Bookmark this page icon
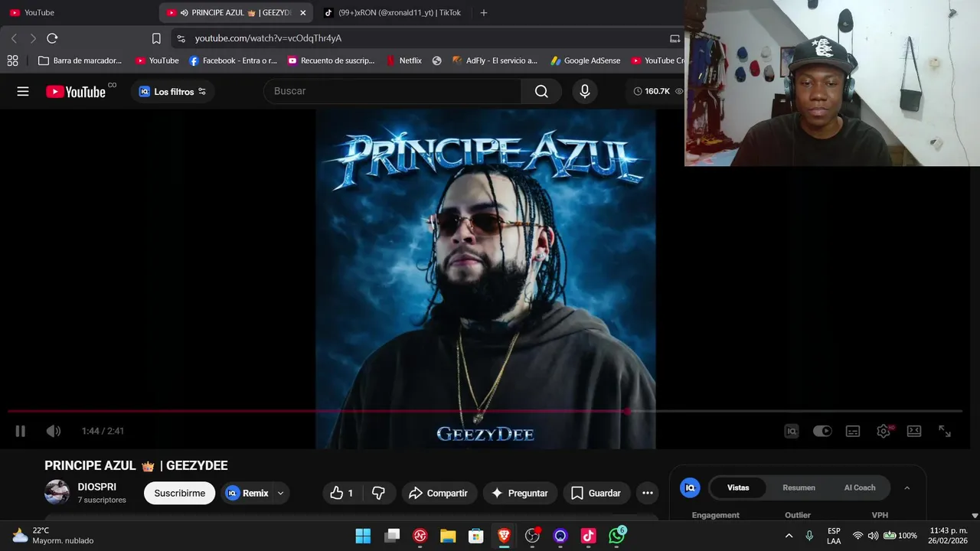Screen dimensions: 980x551 (156, 38)
